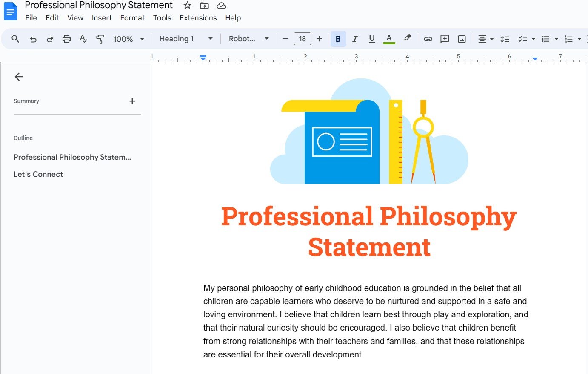The height and width of the screenshot is (374, 588).
Task: Click the font size input field
Action: [302, 39]
